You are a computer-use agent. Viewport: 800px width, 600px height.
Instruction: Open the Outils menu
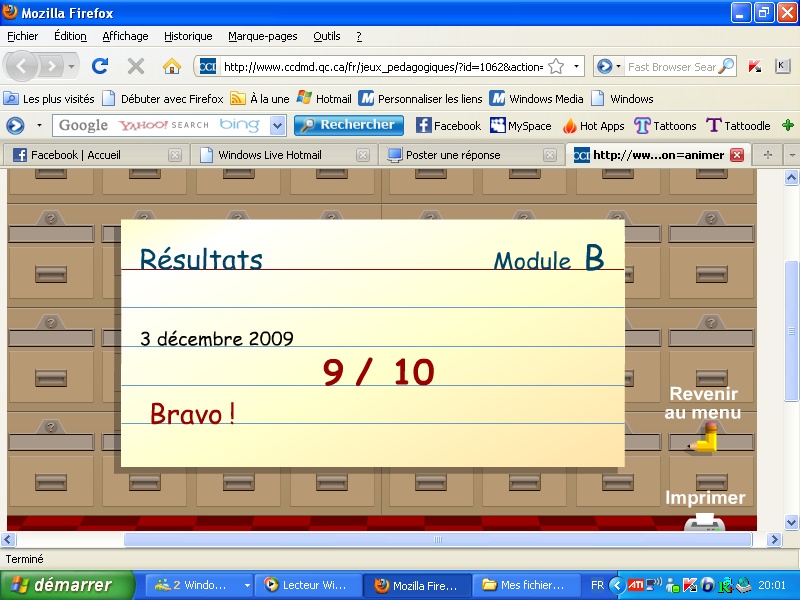327,36
